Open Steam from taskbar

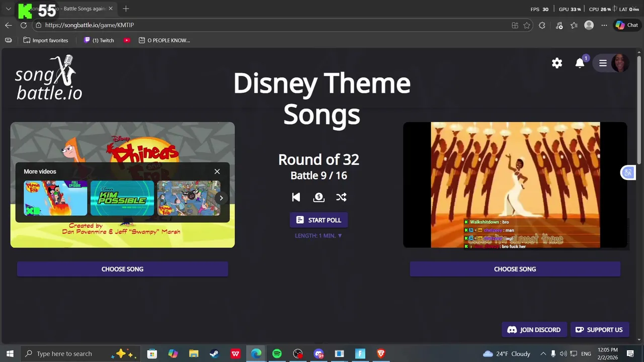tap(214, 354)
